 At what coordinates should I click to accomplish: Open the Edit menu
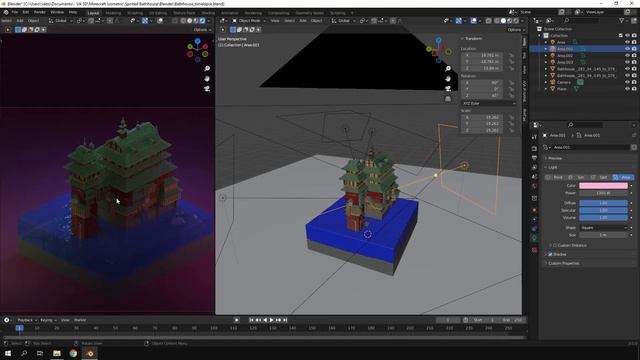[x=26, y=12]
